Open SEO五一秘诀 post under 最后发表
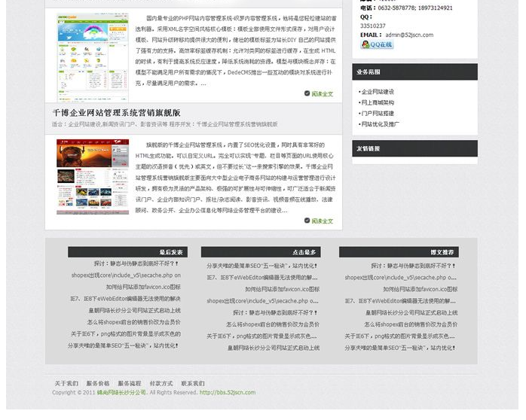Screen dimensions: 526x420 tap(123, 345)
